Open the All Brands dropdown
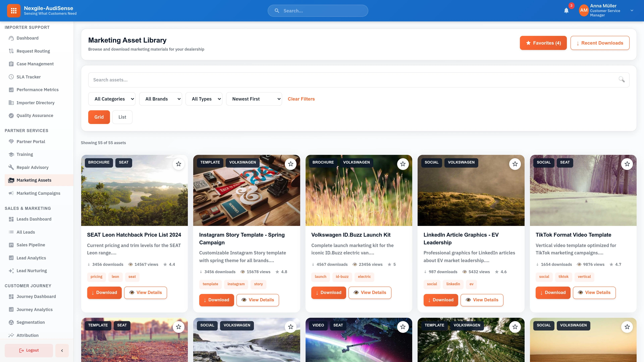Screen dimensions: 644x362 (160, 99)
